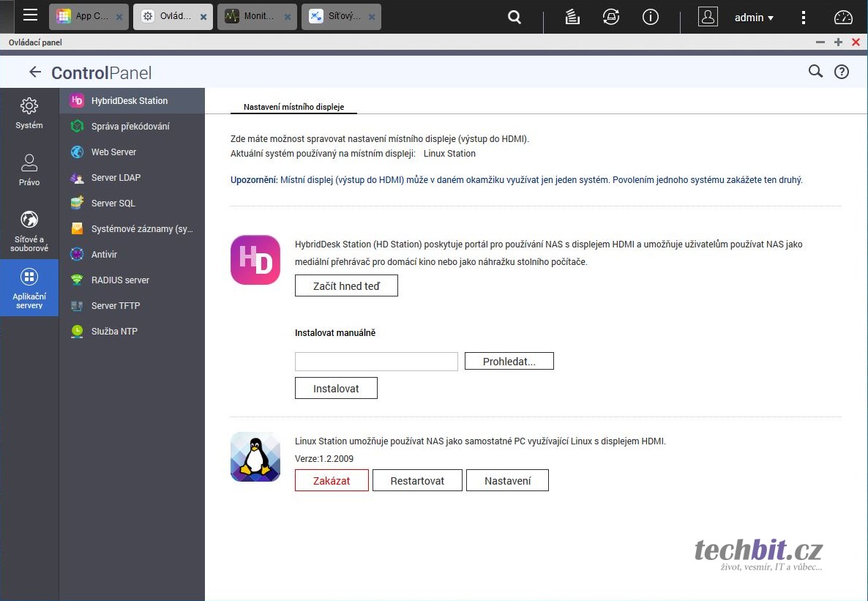Select Nastavení místního displeje tab
Screen dimensions: 868x601
tap(293, 107)
